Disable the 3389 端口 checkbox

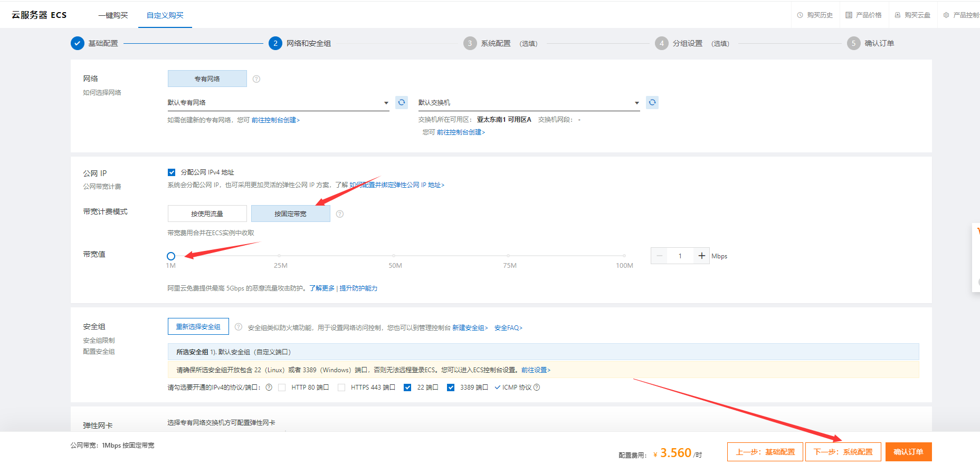pos(451,387)
